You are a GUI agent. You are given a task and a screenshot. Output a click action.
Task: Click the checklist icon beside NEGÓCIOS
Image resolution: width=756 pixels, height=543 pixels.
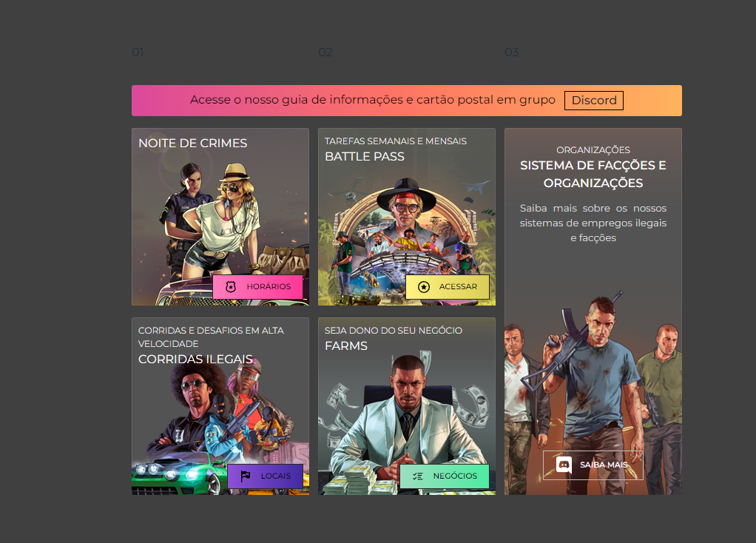pos(417,476)
